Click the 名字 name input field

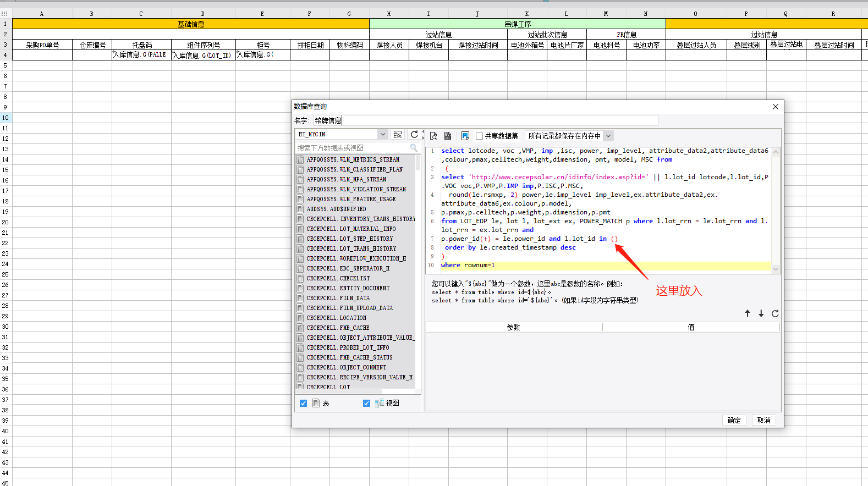[485, 120]
